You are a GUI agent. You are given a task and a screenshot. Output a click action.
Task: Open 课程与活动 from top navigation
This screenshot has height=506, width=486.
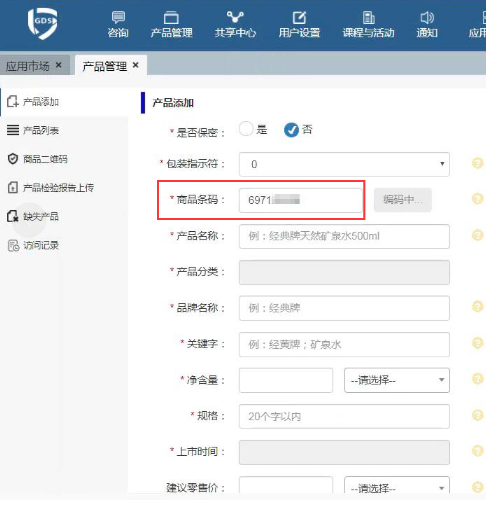coord(368,25)
